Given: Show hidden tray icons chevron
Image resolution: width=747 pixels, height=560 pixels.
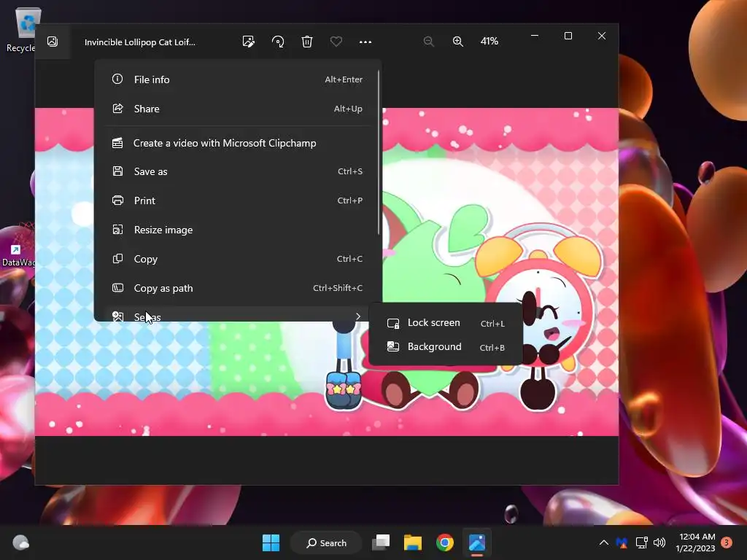Looking at the screenshot, I should [603, 542].
